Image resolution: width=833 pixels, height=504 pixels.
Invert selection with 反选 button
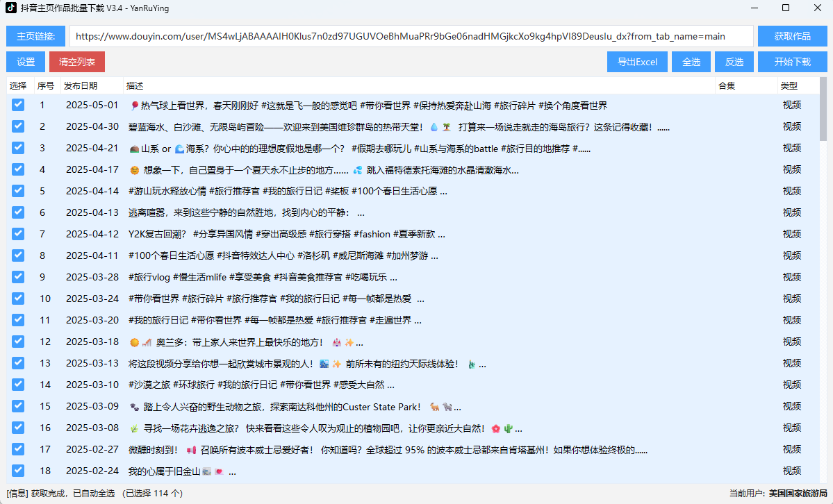(734, 62)
